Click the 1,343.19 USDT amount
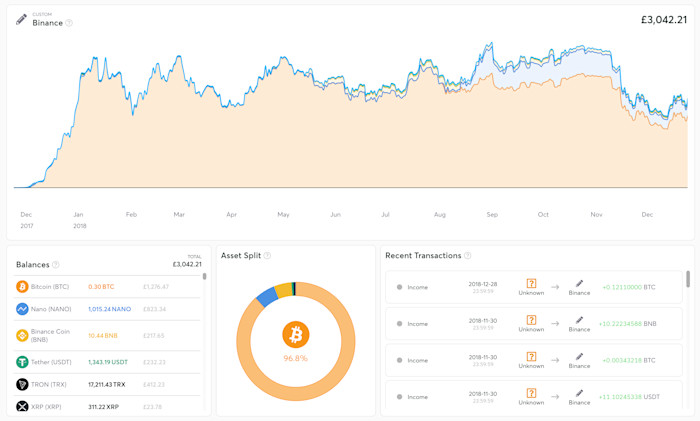Screen dimensions: 700x421 [108, 362]
